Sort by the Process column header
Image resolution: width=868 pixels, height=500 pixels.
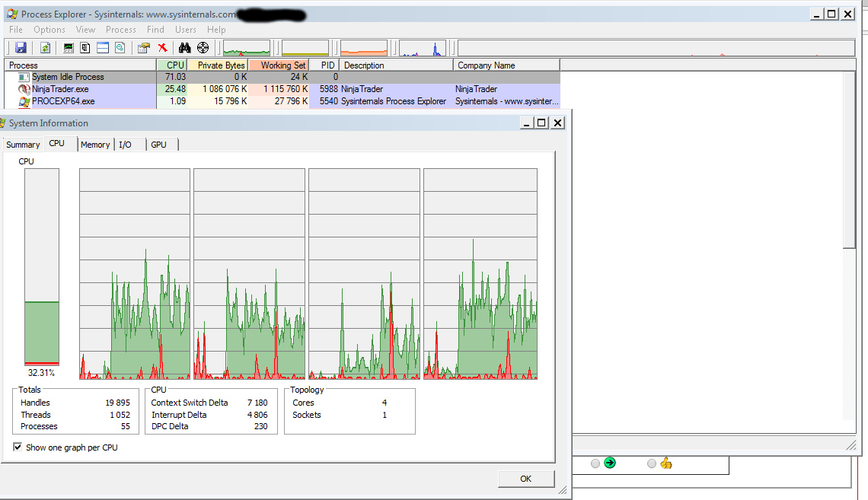(80, 65)
